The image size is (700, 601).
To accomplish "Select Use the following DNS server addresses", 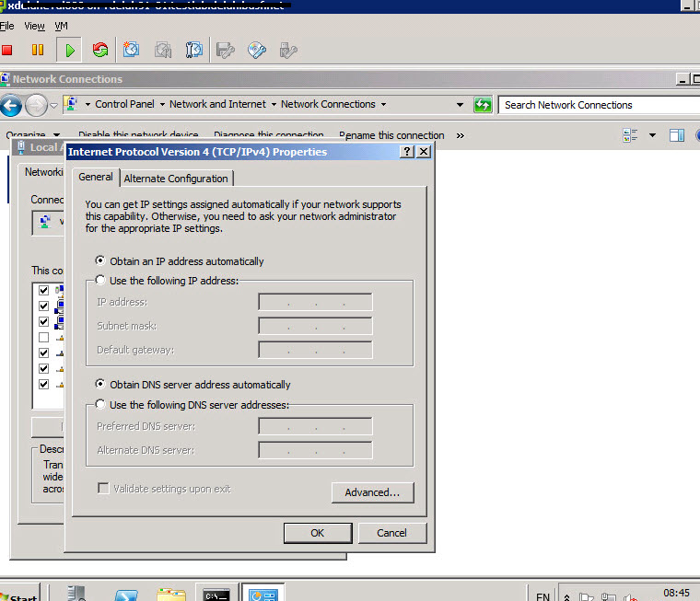I will pyautogui.click(x=100, y=404).
